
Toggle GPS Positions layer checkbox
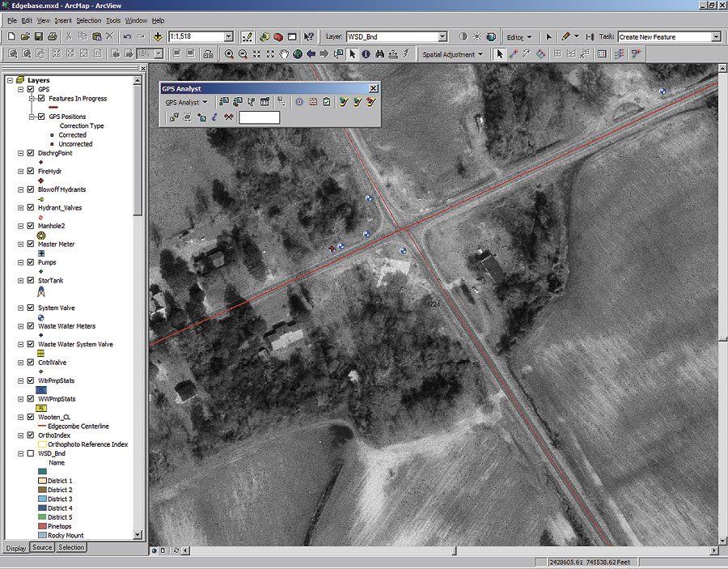click(41, 117)
